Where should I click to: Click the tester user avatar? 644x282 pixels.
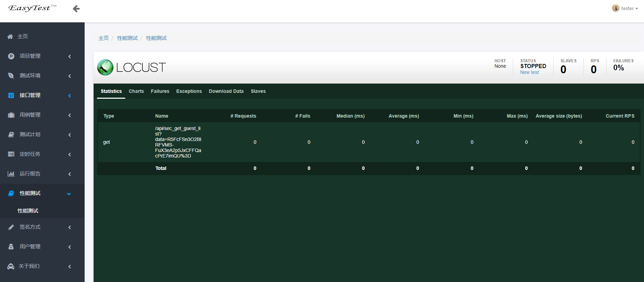click(x=615, y=8)
